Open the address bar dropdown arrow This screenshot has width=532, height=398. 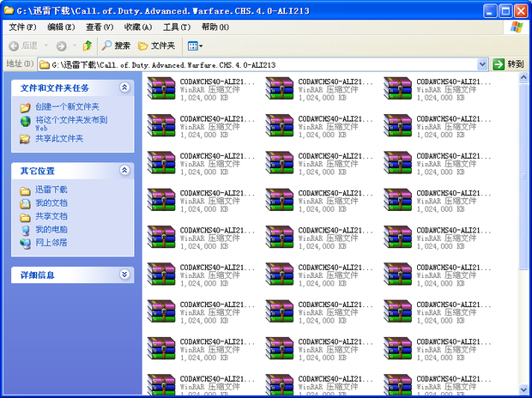click(x=483, y=64)
